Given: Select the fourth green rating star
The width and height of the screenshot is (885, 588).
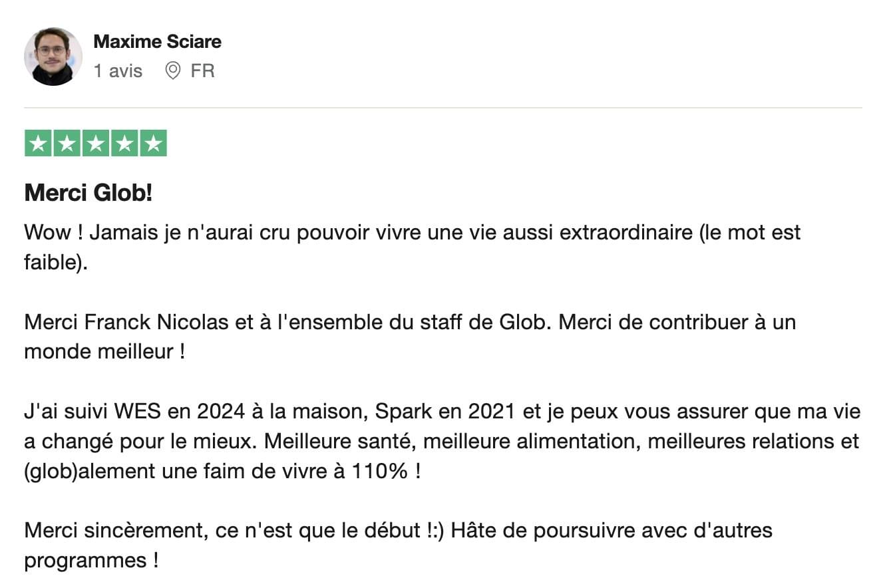Looking at the screenshot, I should click(x=124, y=143).
